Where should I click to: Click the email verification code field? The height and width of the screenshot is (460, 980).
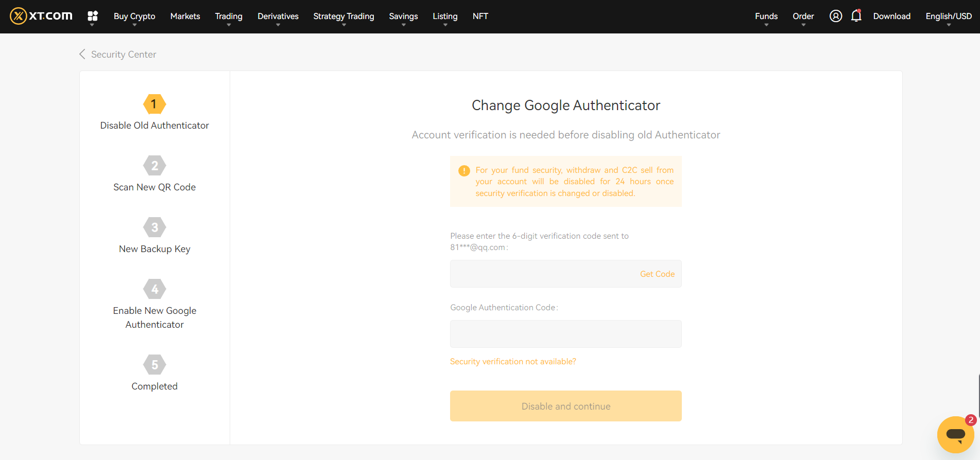[541, 274]
